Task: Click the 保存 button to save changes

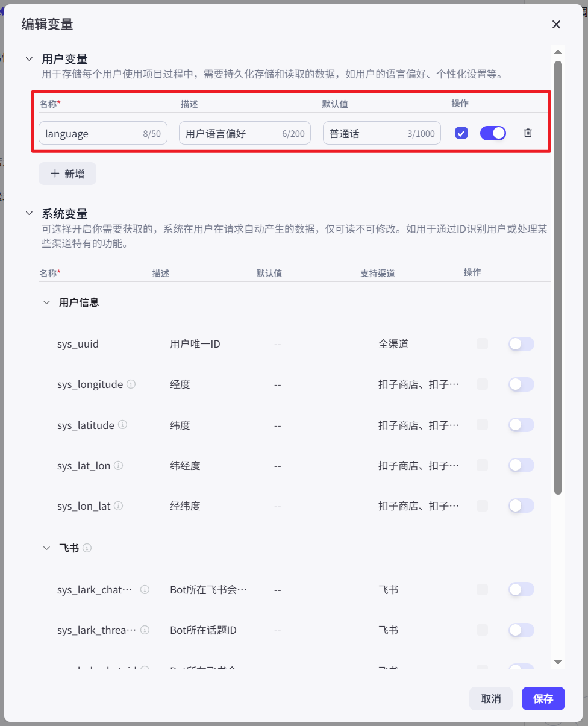Action: [543, 699]
